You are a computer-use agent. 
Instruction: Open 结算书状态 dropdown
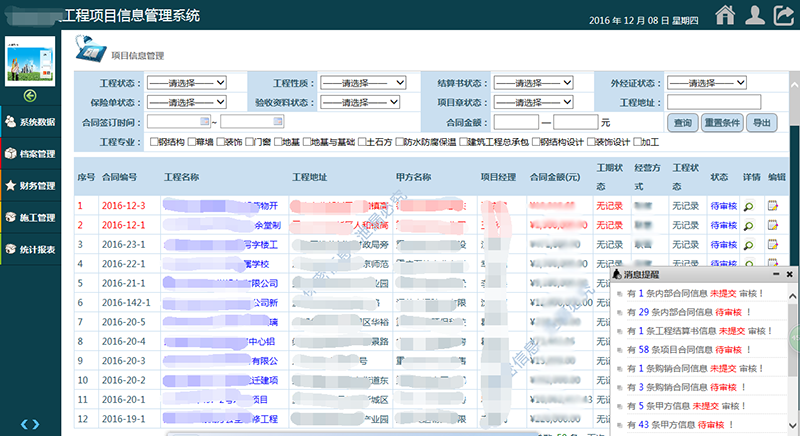[533, 83]
